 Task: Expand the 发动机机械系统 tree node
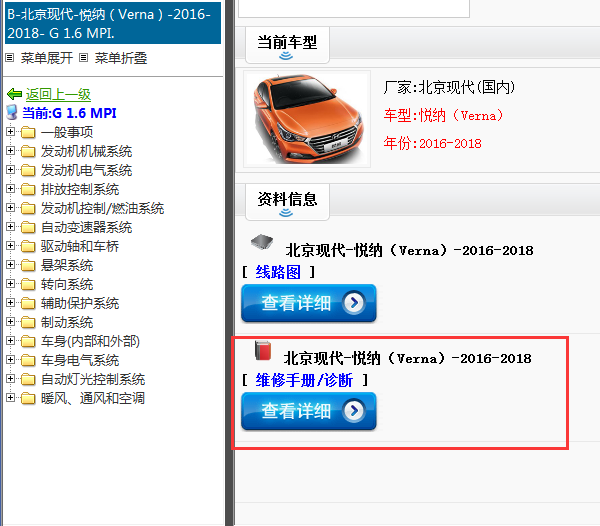tap(10, 151)
